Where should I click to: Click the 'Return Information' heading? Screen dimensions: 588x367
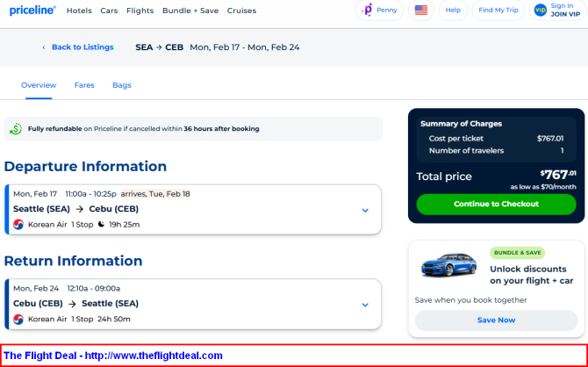(73, 261)
